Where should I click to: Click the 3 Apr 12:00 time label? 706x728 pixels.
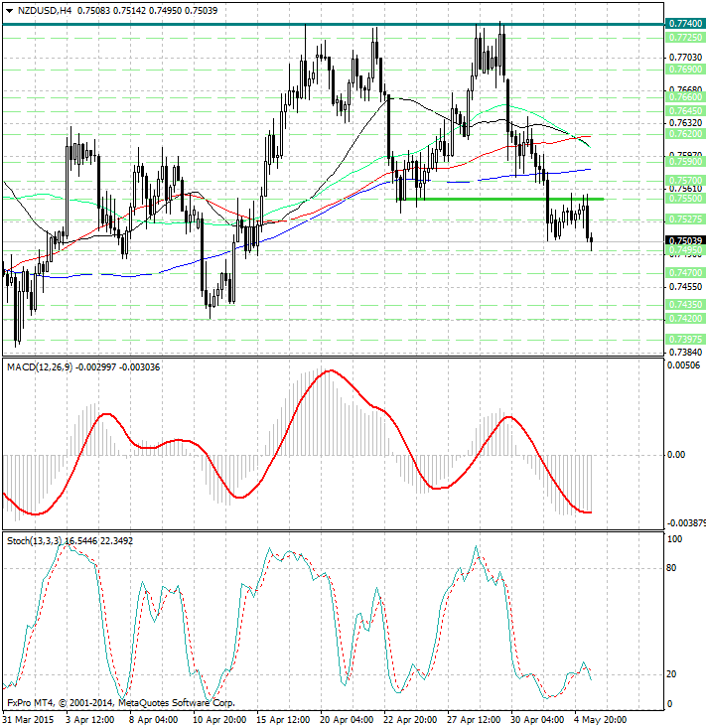tap(89, 720)
